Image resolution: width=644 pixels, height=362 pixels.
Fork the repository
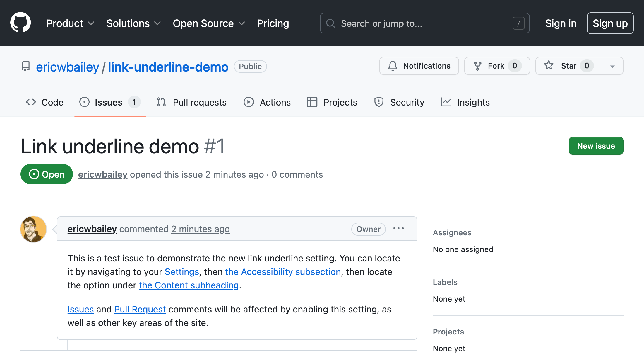497,66
